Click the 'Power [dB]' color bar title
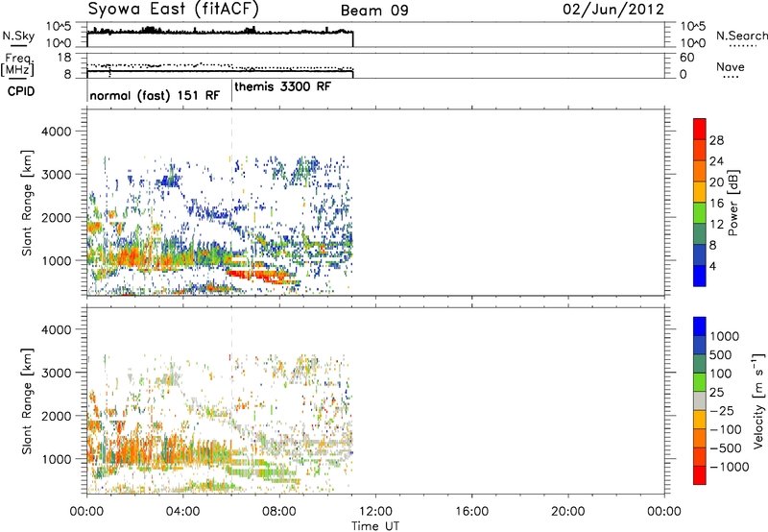 pos(732,203)
